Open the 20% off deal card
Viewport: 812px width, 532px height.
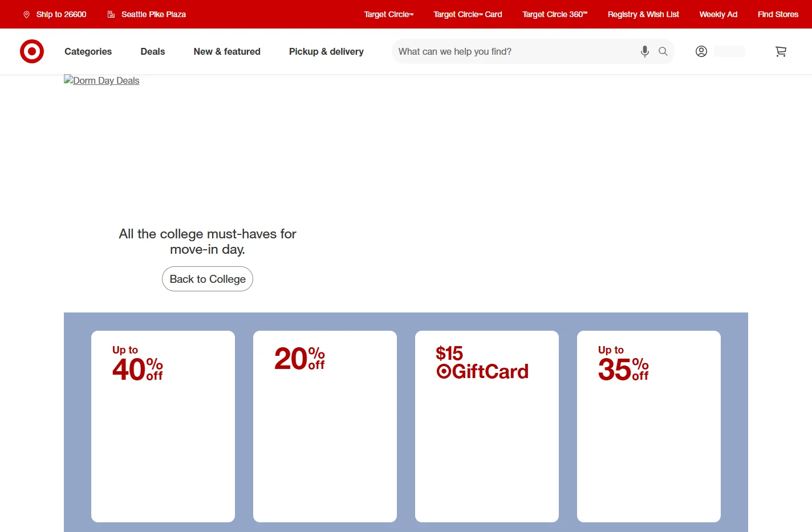click(x=325, y=427)
